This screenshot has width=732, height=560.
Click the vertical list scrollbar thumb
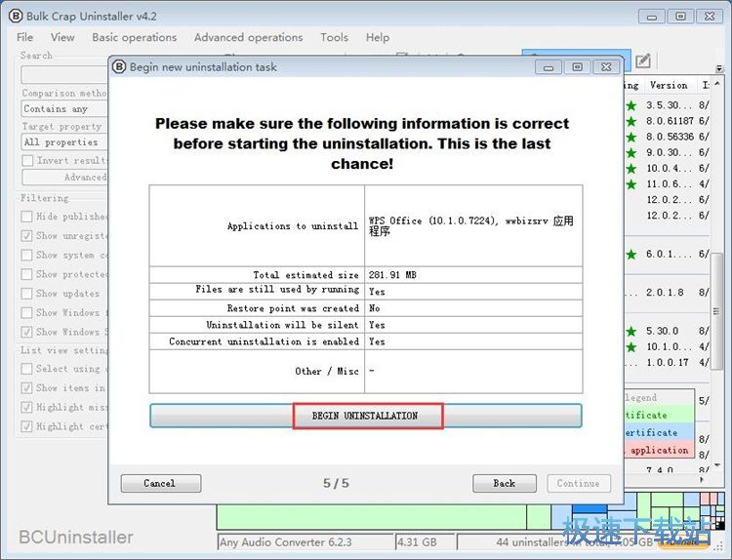pos(716,312)
